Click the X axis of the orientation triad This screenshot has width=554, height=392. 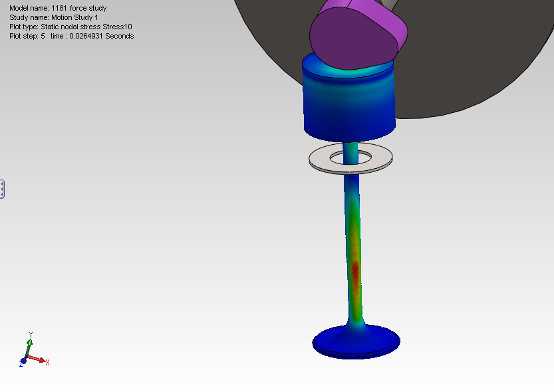pos(41,360)
